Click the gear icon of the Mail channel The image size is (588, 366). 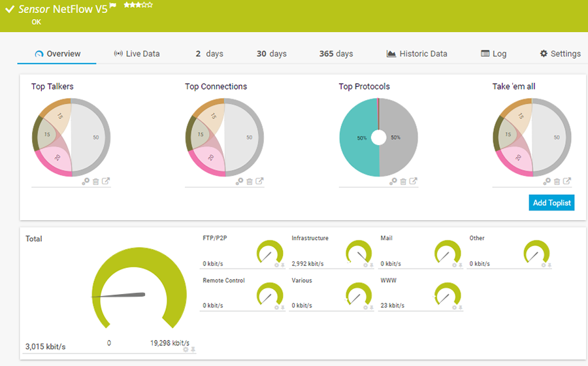[455, 265]
